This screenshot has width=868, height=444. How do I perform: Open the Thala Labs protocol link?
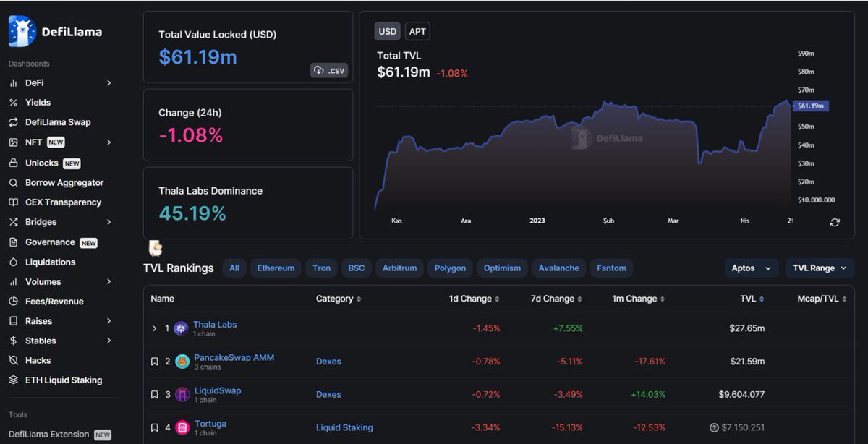pyautogui.click(x=215, y=325)
